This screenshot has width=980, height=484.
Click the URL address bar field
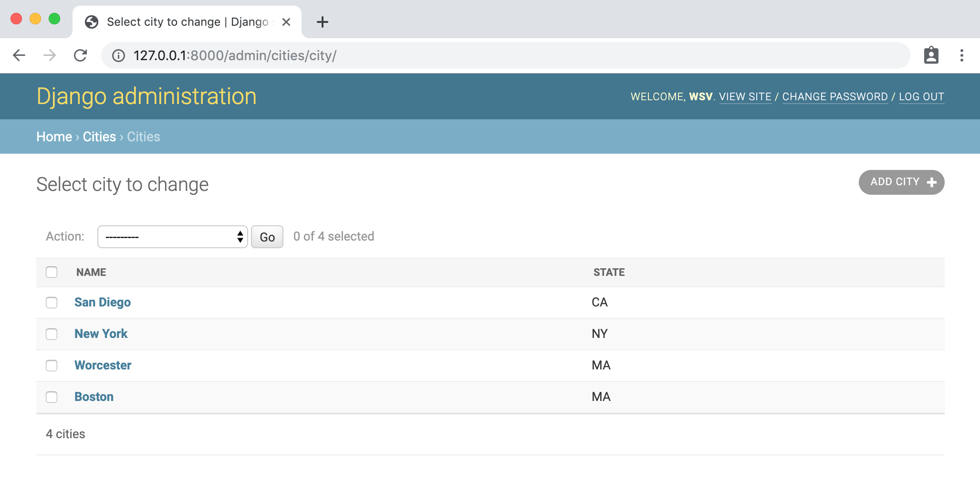tap(477, 55)
